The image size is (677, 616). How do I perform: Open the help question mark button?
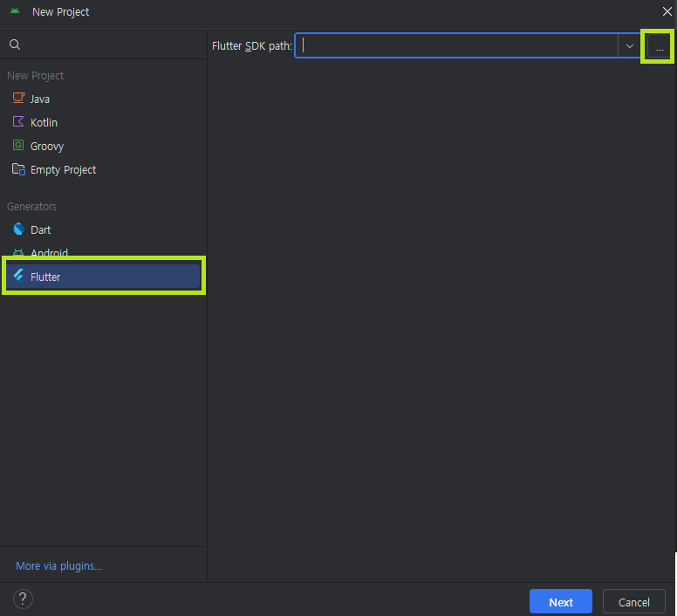23,599
